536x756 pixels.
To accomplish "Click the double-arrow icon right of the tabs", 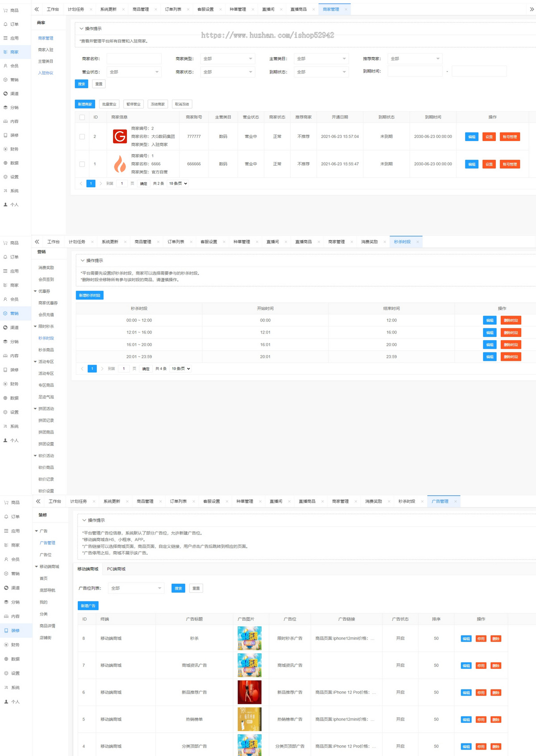I will click(532, 9).
